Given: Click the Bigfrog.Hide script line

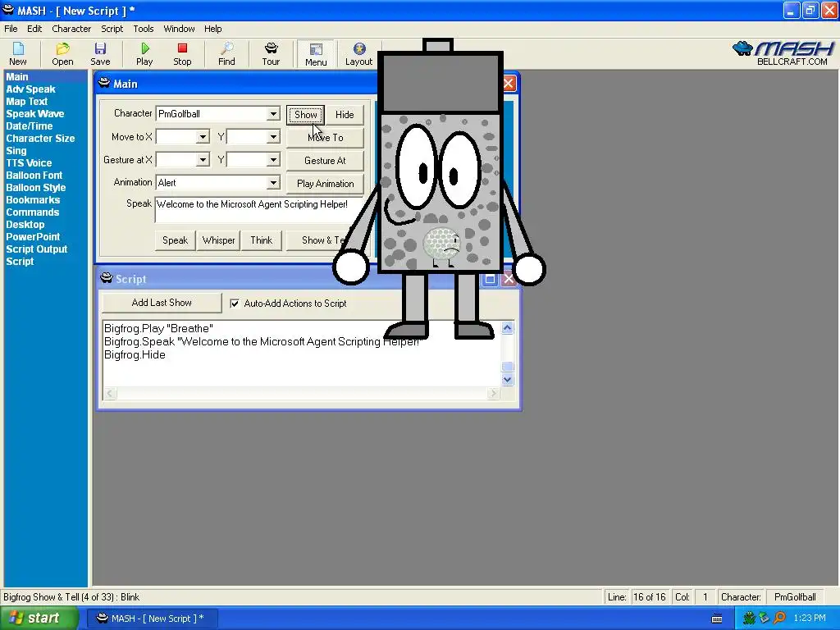Looking at the screenshot, I should 135,355.
